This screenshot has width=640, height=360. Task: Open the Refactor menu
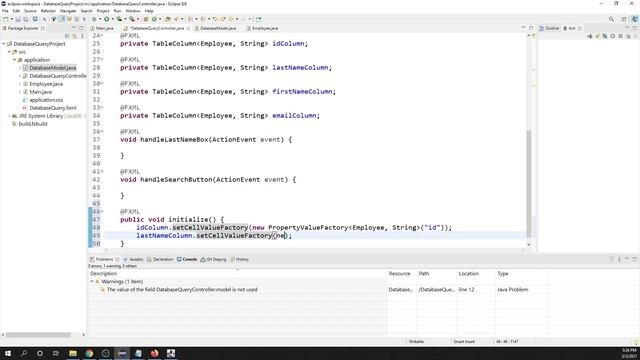pyautogui.click(x=48, y=11)
